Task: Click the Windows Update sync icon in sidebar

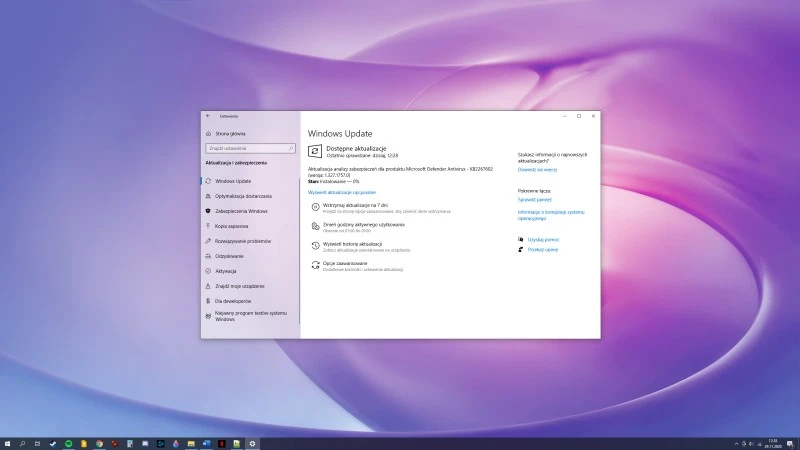Action: 208,181
